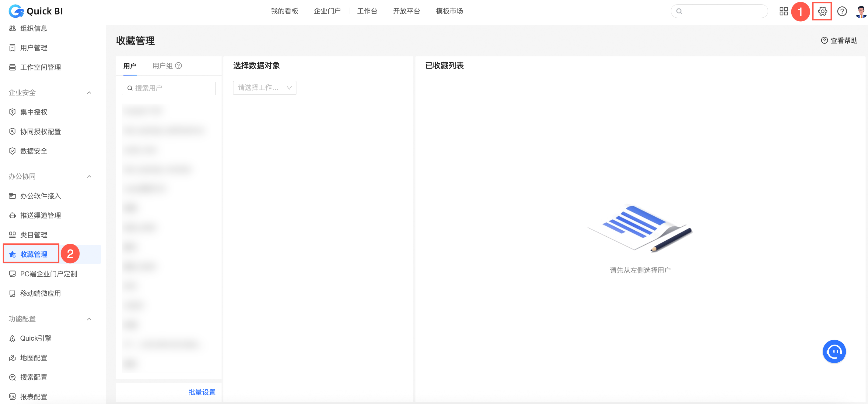This screenshot has width=868, height=404.
Task: Click the Quick BI logo
Action: (x=35, y=11)
